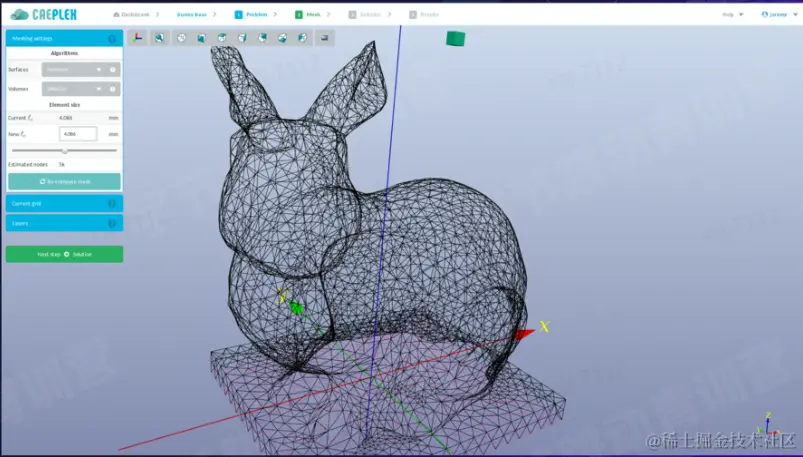Click the info icon on Layers header

click(112, 224)
